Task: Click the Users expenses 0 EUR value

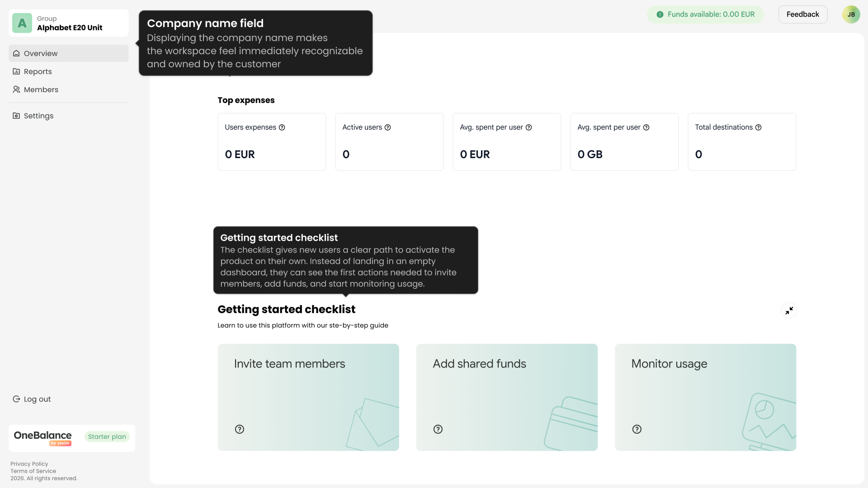Action: pos(240,155)
